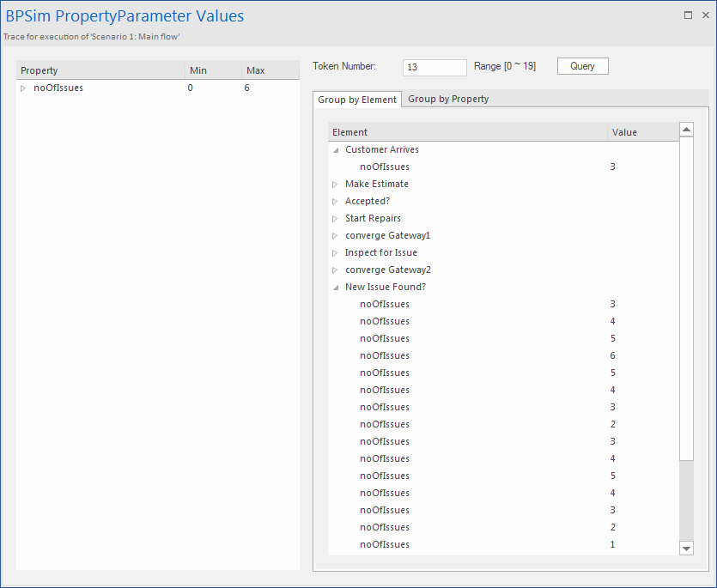This screenshot has height=588, width=717.
Task: Expand converge Gateway2 node
Action: click(335, 270)
